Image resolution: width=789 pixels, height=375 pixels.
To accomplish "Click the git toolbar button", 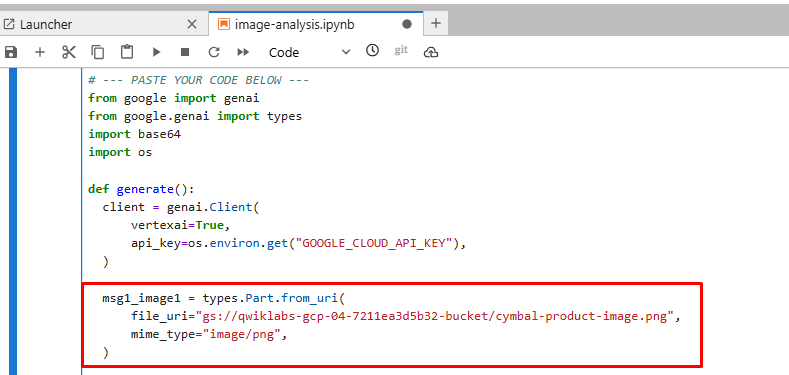I will [x=401, y=50].
